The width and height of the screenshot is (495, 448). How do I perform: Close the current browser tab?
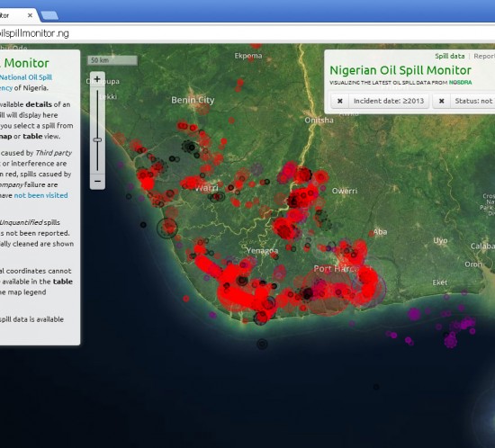tap(30, 15)
